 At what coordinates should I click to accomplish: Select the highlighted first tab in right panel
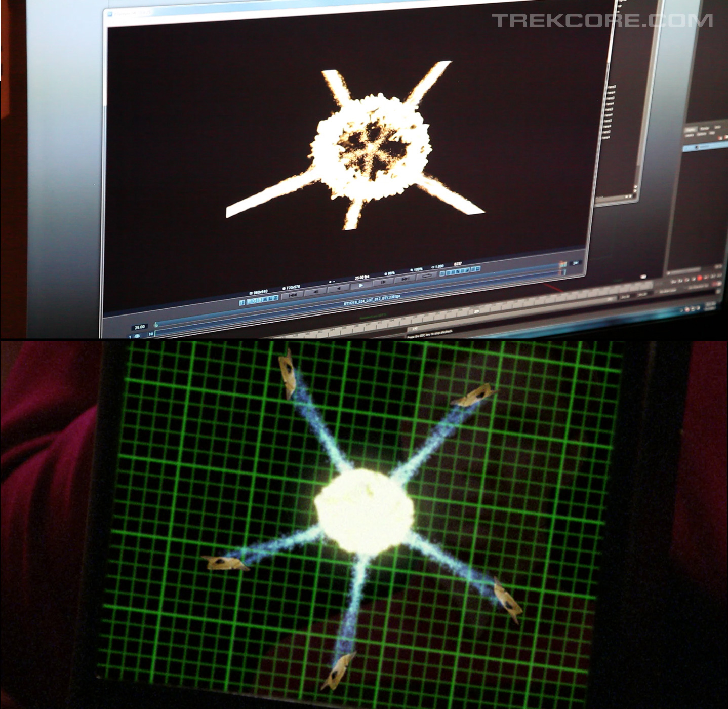pos(690,131)
